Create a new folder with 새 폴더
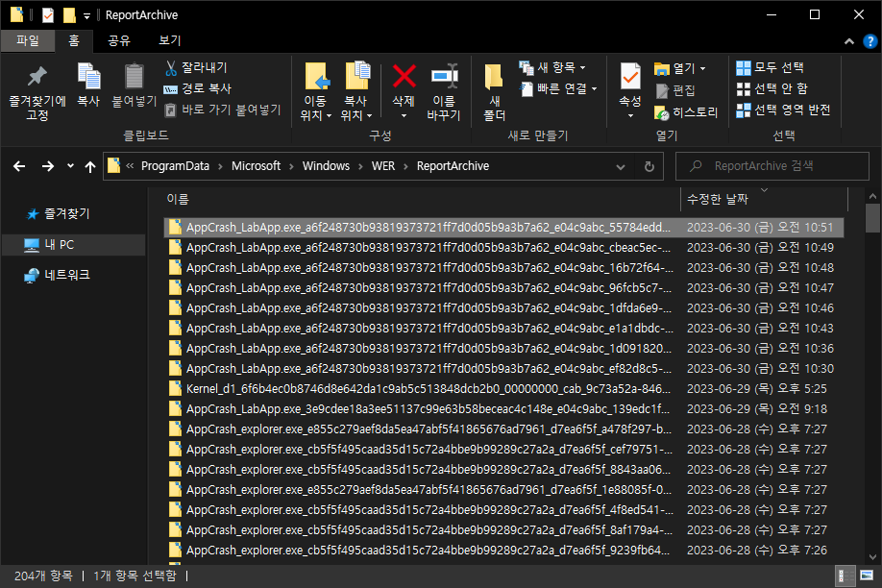The height and width of the screenshot is (588, 882). pos(495,91)
